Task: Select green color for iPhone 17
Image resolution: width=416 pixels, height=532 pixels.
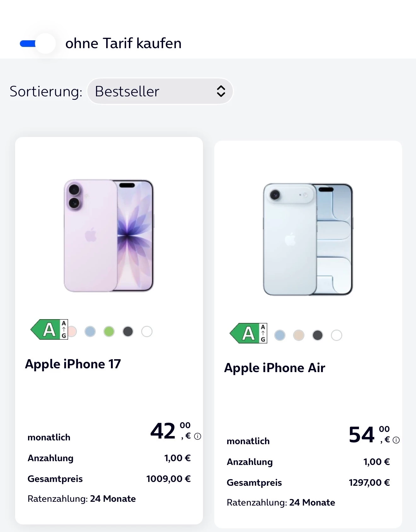Action: tap(109, 331)
